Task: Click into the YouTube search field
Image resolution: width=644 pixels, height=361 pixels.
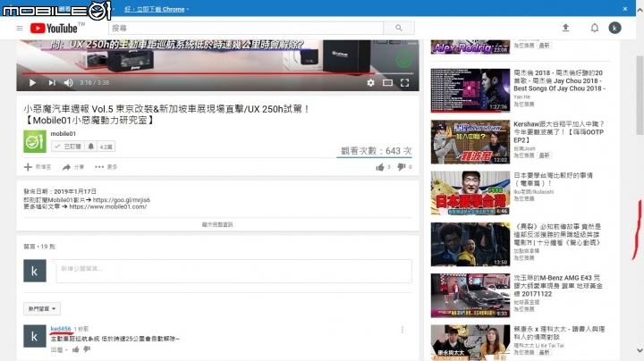Action: pos(246,28)
